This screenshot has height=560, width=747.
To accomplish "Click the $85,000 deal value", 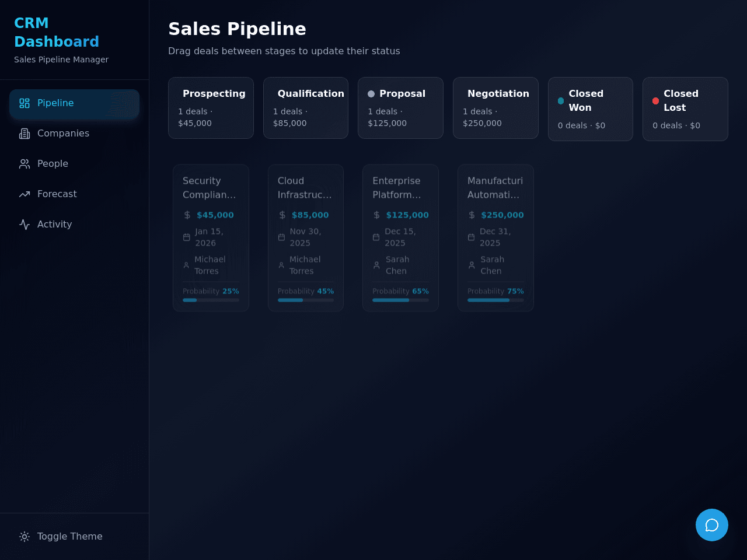I will [310, 215].
